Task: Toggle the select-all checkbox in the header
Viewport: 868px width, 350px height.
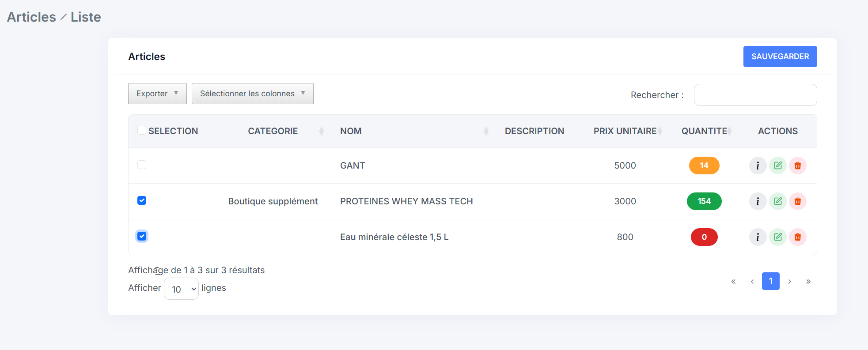Action: (142, 130)
